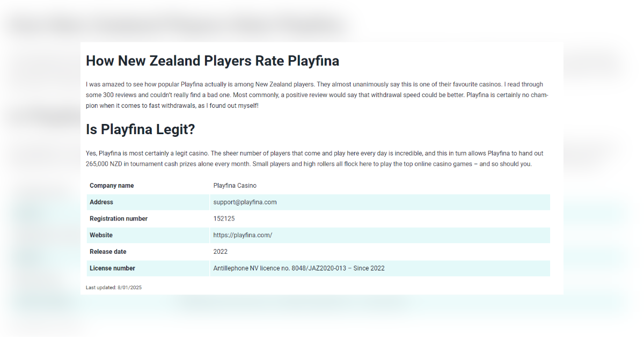The height and width of the screenshot is (337, 644).
Task: Click the Antillephone NV licence number value
Action: 299,268
